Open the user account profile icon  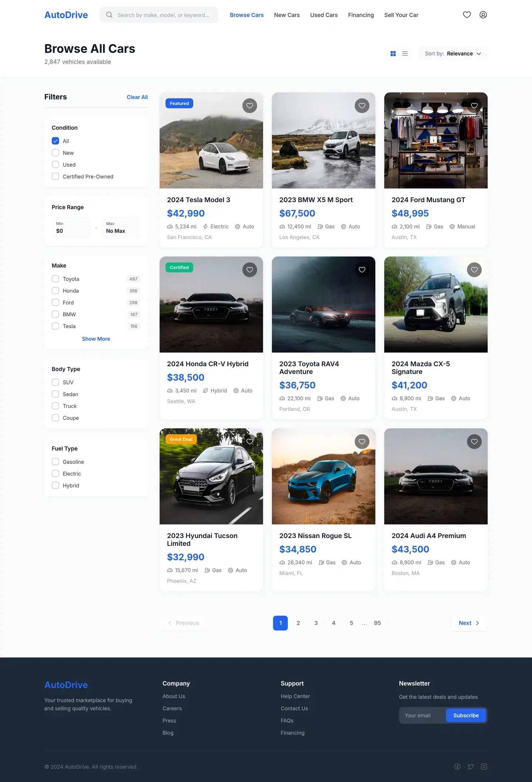pyautogui.click(x=483, y=15)
